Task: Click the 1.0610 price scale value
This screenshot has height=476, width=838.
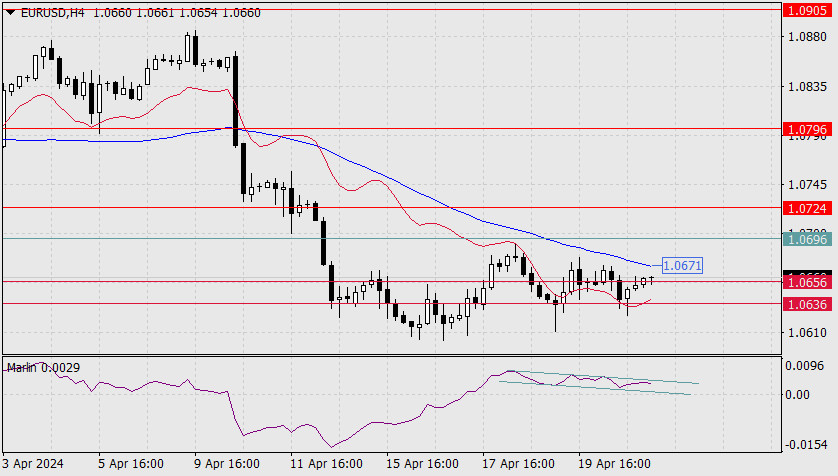Action: point(807,332)
